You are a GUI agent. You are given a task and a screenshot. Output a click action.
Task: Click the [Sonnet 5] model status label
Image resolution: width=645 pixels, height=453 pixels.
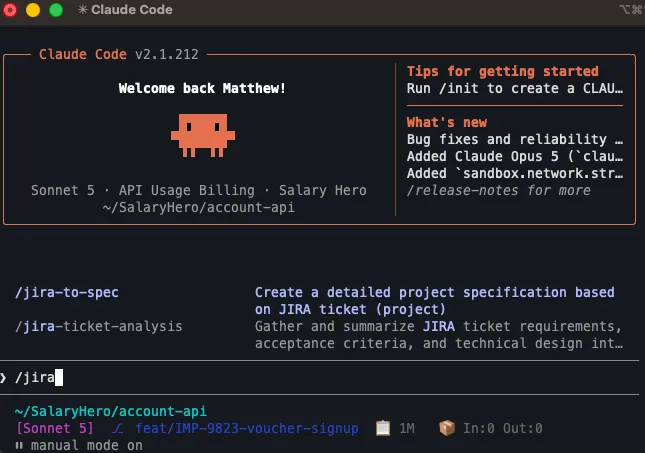pos(55,428)
